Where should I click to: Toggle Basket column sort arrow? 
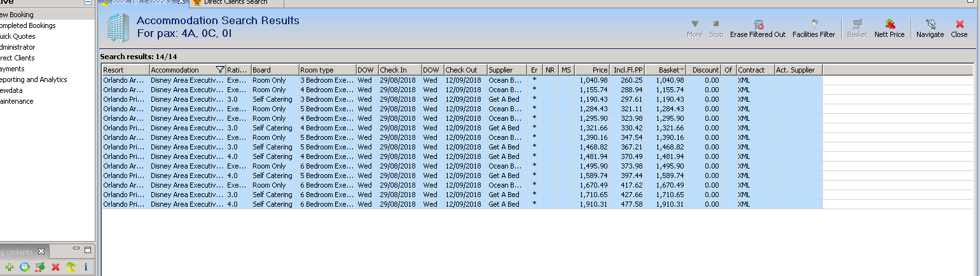pos(682,70)
